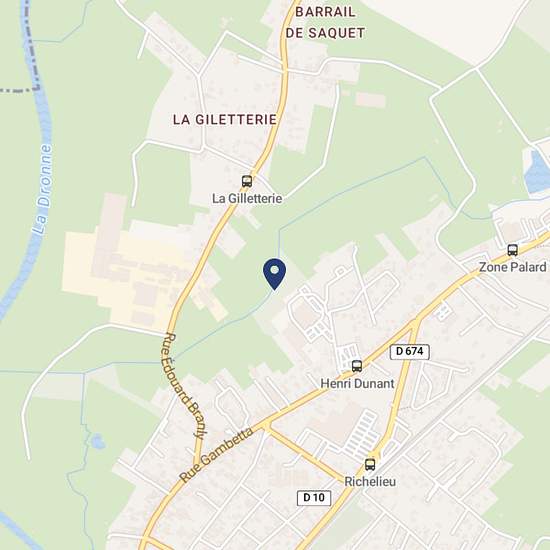Image resolution: width=550 pixels, height=550 pixels.
Task: Click the D 674 road shield
Action: coord(410,351)
